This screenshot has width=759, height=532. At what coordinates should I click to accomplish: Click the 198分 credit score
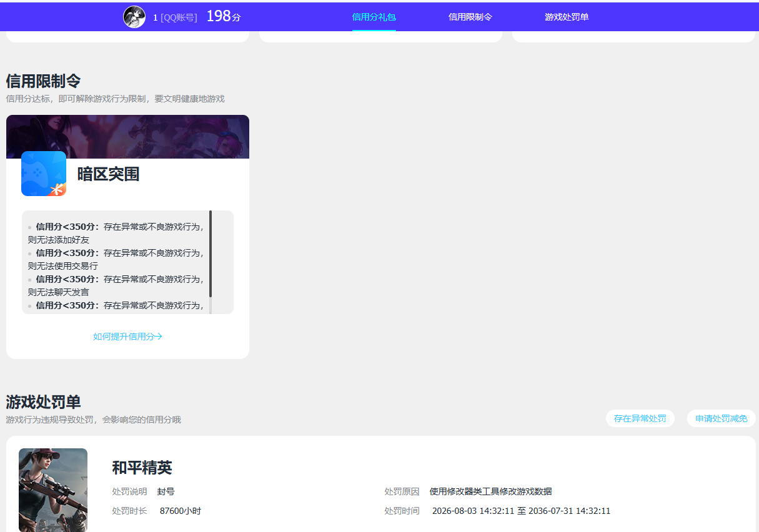[223, 17]
